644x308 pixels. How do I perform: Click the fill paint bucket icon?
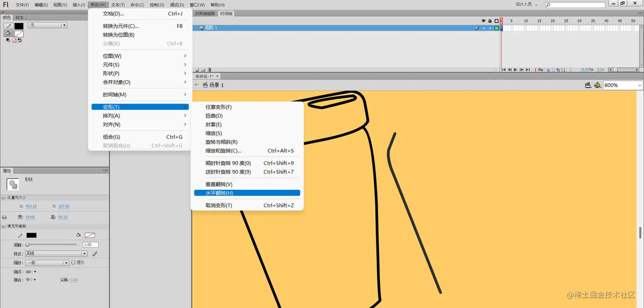[9, 34]
